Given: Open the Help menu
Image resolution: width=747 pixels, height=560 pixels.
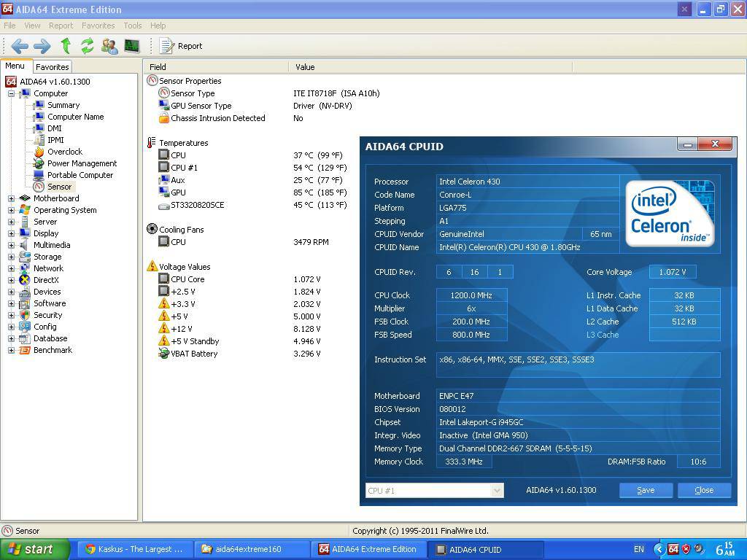Looking at the screenshot, I should 158,26.
